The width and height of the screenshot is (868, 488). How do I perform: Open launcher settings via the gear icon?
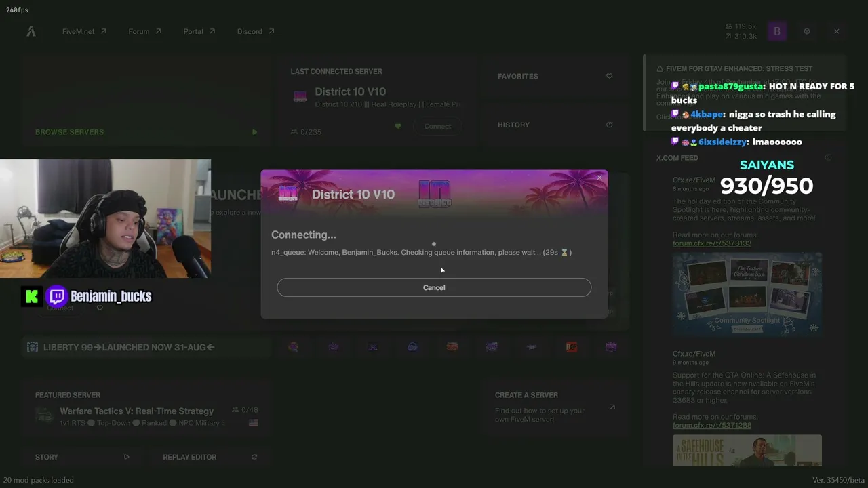pyautogui.click(x=807, y=31)
